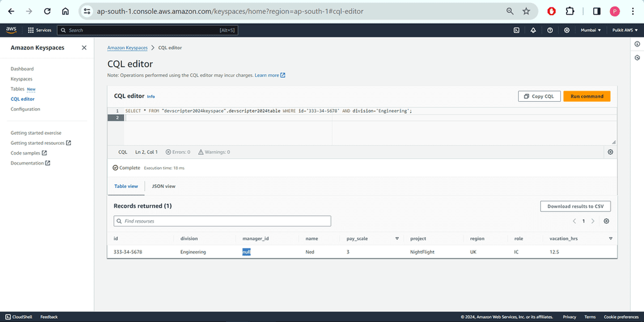Open the AWS Services menu
The width and height of the screenshot is (644, 322).
(40, 30)
